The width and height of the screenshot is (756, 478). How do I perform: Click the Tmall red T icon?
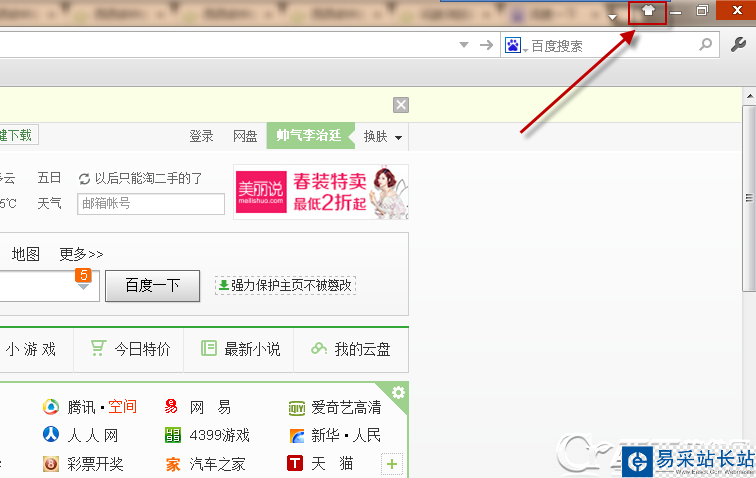(x=295, y=463)
